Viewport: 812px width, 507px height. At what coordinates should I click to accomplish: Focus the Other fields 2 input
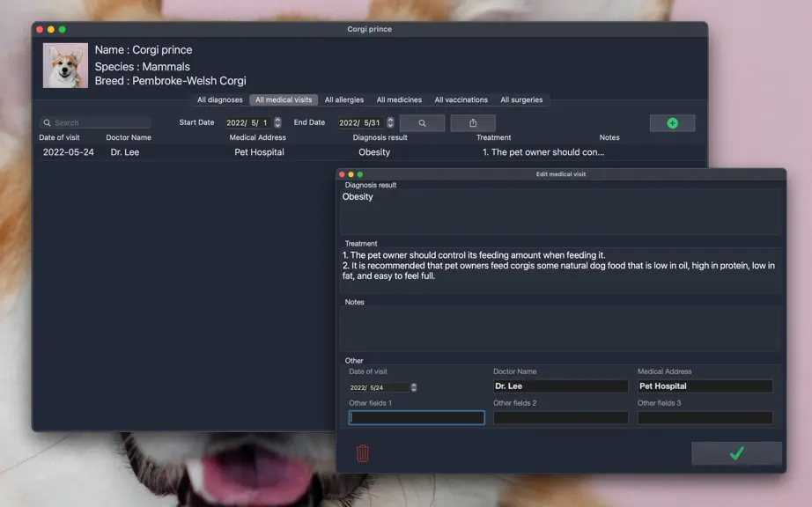click(560, 417)
